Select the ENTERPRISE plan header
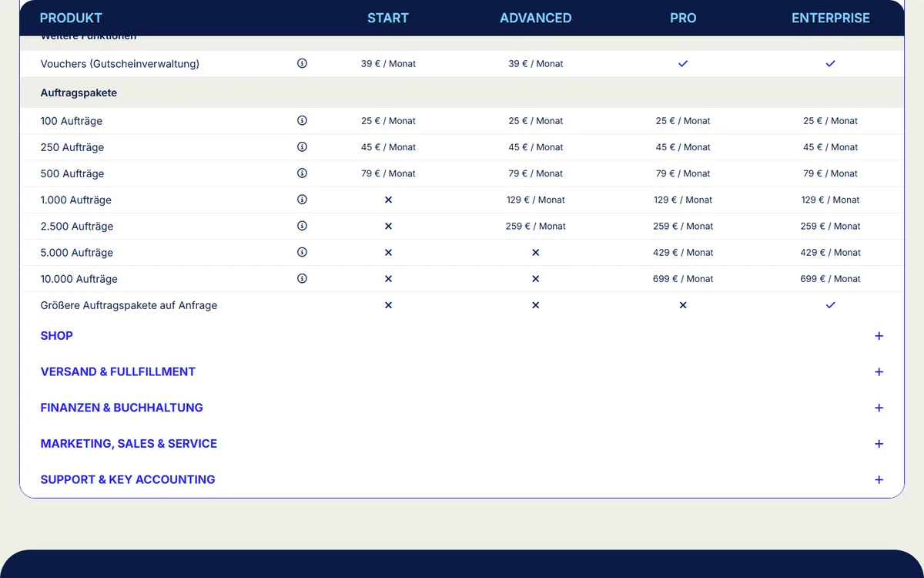 tap(831, 18)
